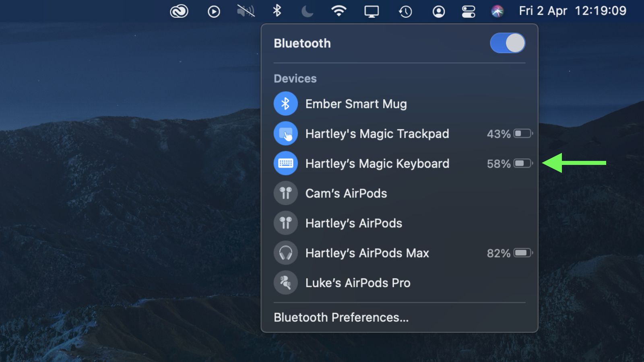Select the AirPods Pro icon beside Luke's AirPods Pro
Viewport: 644px width, 362px height.
[285, 282]
